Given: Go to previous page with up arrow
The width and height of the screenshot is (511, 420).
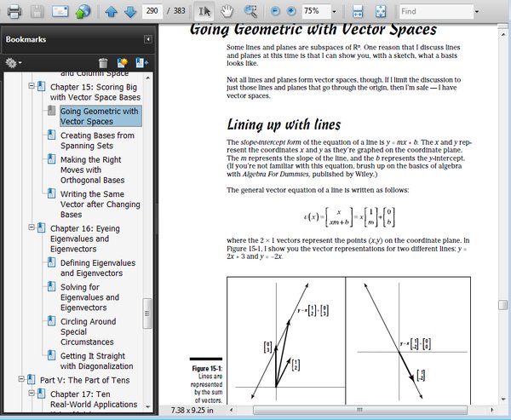Looking at the screenshot, I should point(111,12).
